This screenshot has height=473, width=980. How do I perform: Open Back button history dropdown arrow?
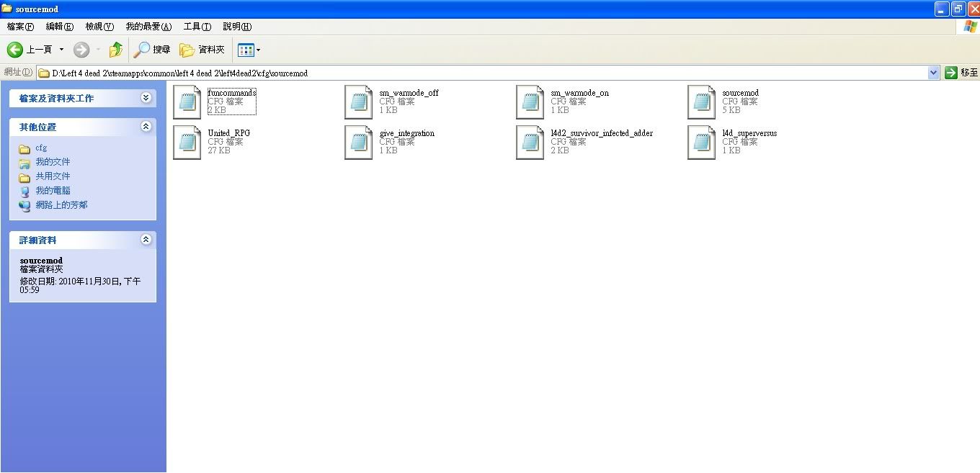tap(61, 50)
